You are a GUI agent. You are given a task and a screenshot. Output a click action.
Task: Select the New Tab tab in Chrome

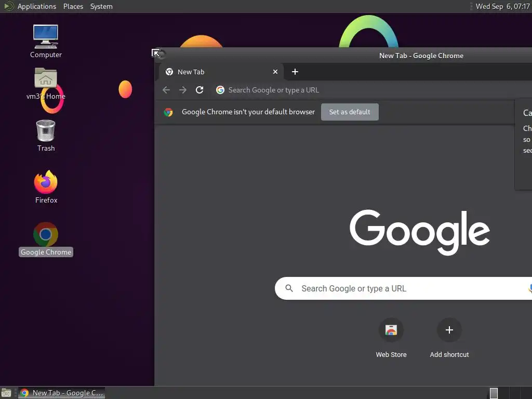pyautogui.click(x=221, y=72)
